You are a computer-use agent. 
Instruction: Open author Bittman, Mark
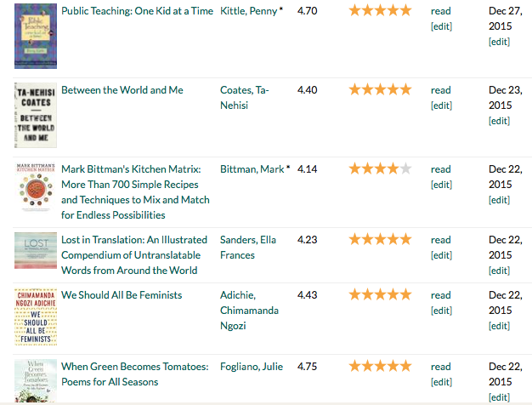point(252,169)
